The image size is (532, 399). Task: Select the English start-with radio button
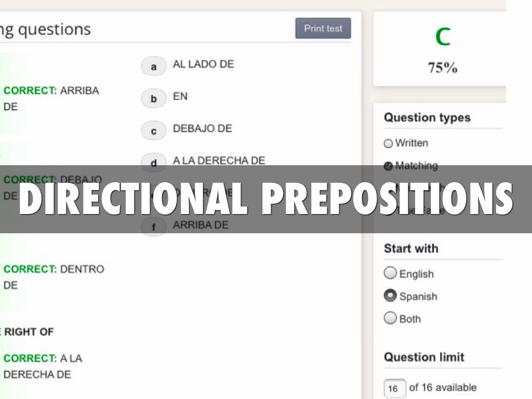tap(390, 273)
